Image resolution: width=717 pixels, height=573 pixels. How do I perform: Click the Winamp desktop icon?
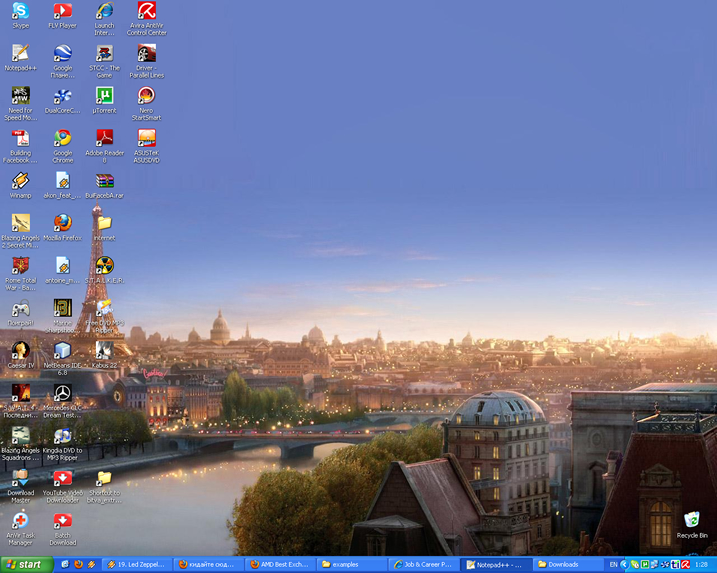tap(20, 181)
